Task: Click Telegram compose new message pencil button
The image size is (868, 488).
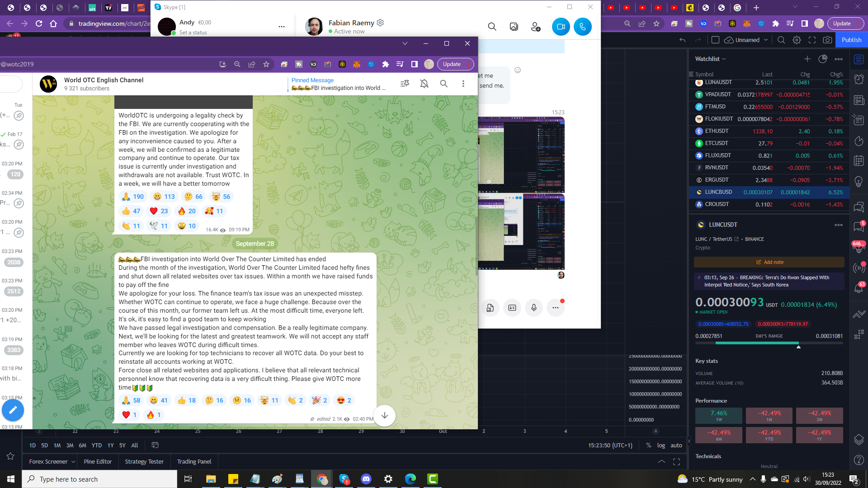Action: [x=13, y=410]
